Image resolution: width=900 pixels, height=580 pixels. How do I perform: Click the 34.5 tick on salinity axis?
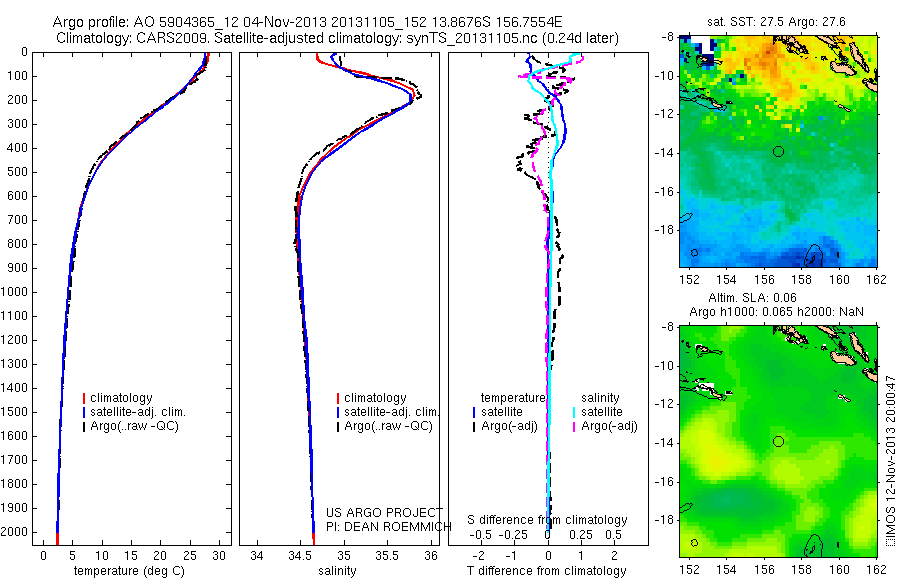pos(300,556)
